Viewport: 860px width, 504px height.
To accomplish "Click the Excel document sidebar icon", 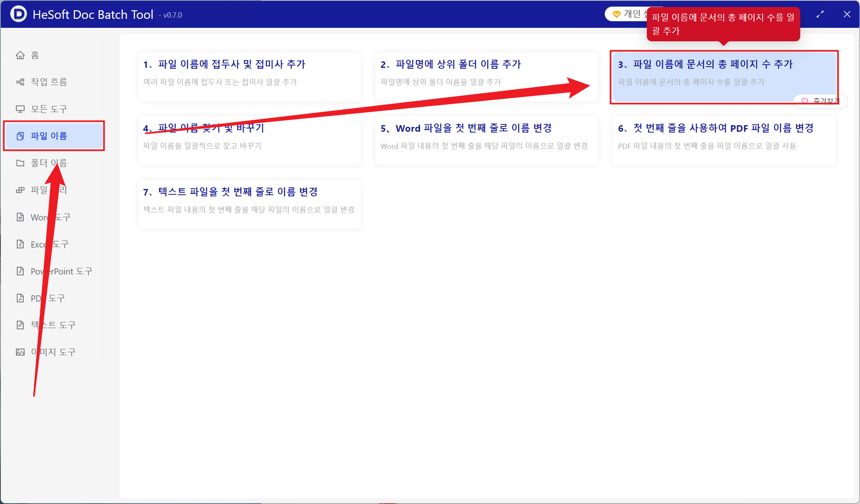I will (x=20, y=244).
